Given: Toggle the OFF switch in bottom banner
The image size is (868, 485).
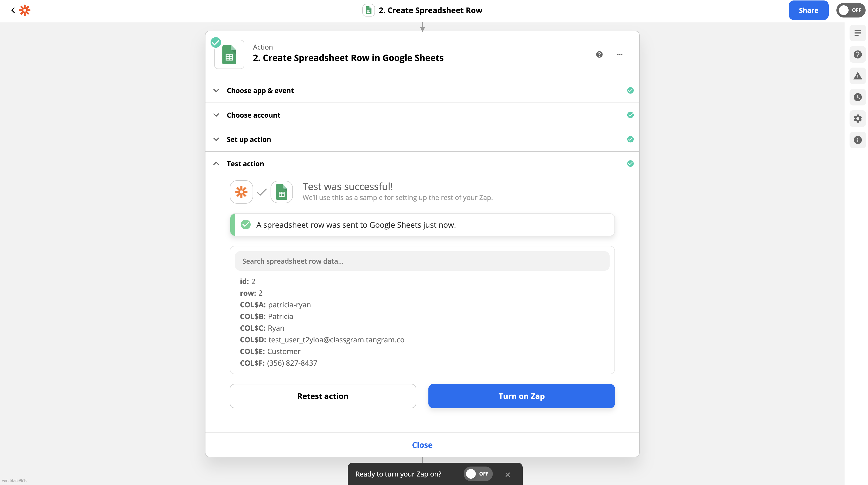Looking at the screenshot, I should pyautogui.click(x=478, y=474).
